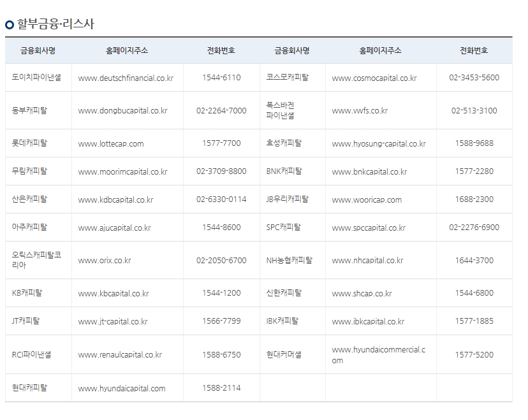This screenshot has height=420, width=528.
Task: Click phone number 02-513-3100
Action: coord(474,110)
